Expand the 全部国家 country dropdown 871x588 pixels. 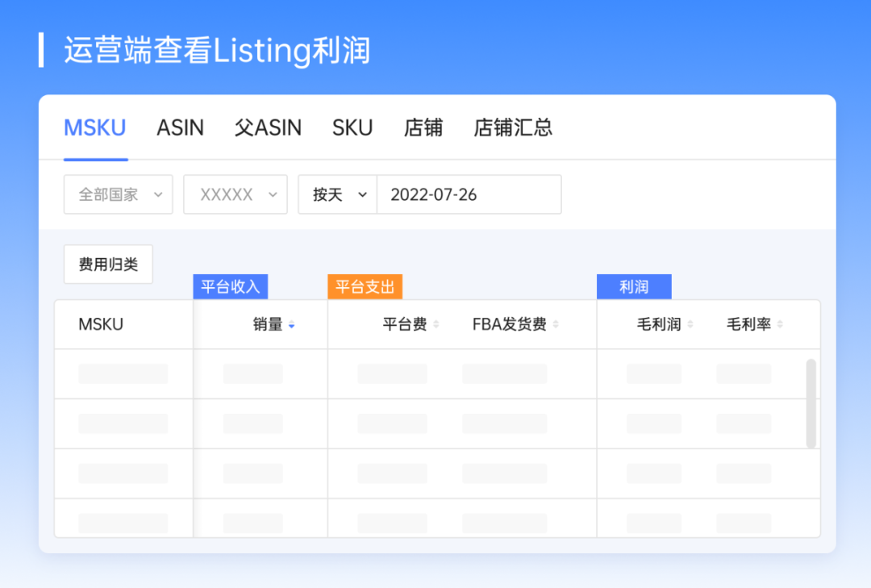[x=119, y=194]
